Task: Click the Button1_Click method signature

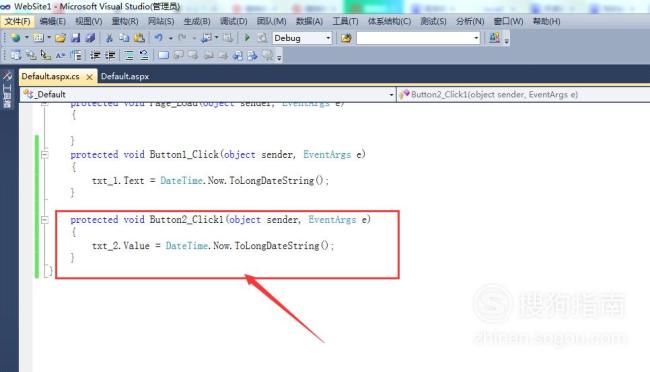Action: pos(218,155)
